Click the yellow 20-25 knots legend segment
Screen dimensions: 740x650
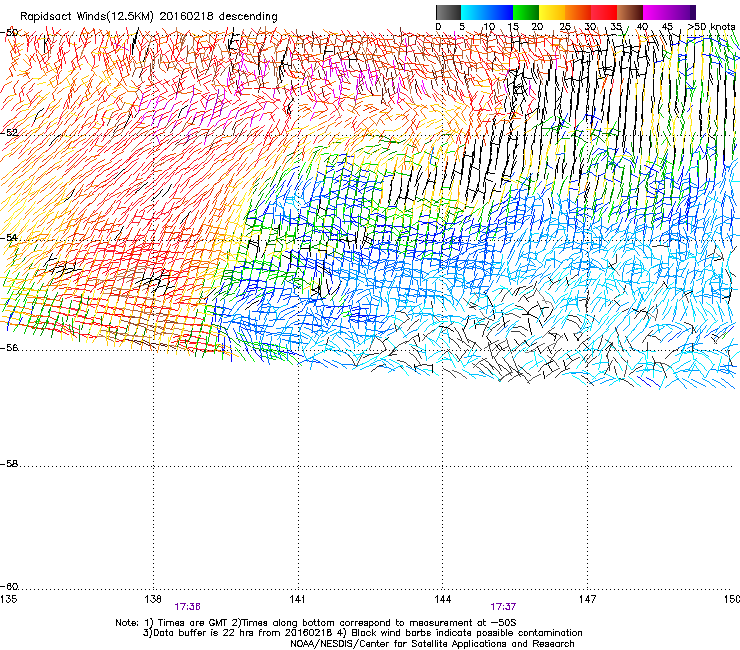(552, 12)
